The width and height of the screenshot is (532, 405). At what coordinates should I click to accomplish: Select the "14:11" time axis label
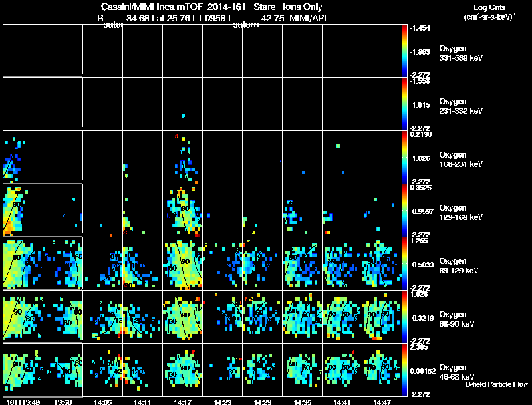pos(142,402)
